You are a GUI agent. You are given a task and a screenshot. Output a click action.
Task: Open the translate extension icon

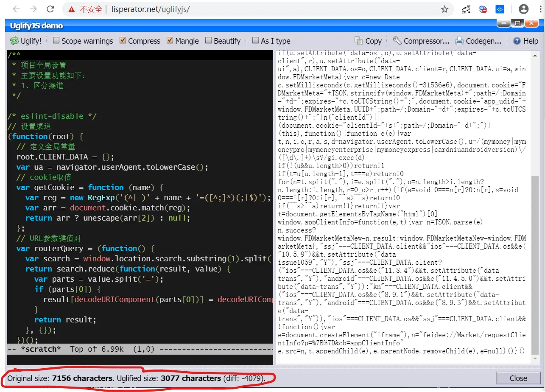pos(466,9)
